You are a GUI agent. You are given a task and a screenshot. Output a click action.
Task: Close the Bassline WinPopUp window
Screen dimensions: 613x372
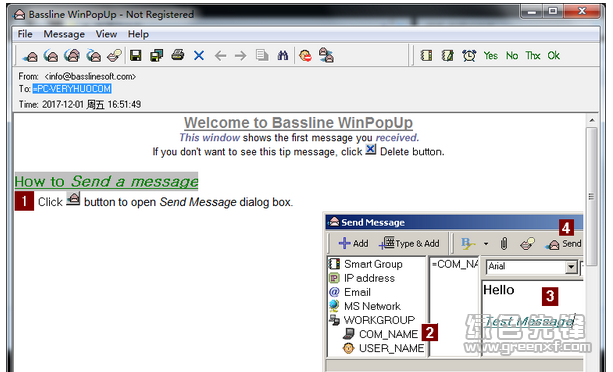pos(582,12)
